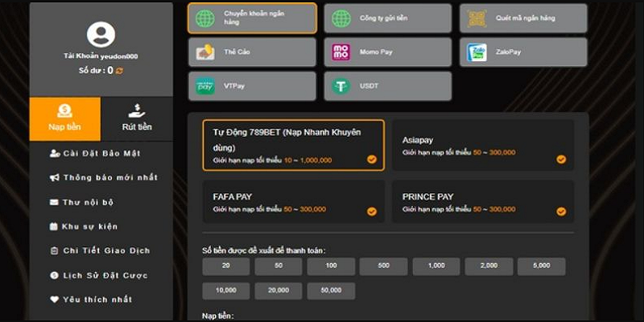
Task: Choose the VTPay payment method
Action: click(252, 86)
